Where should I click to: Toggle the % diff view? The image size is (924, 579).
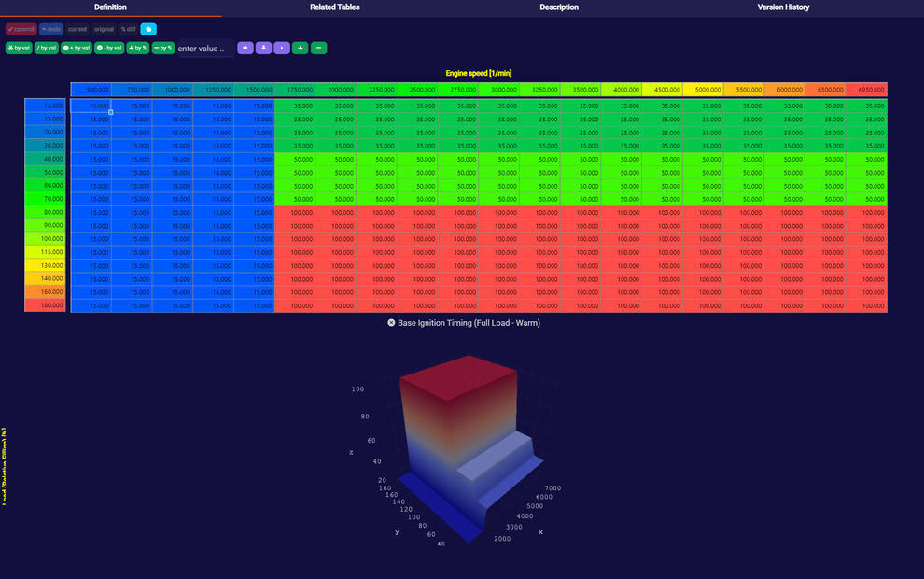coord(128,29)
